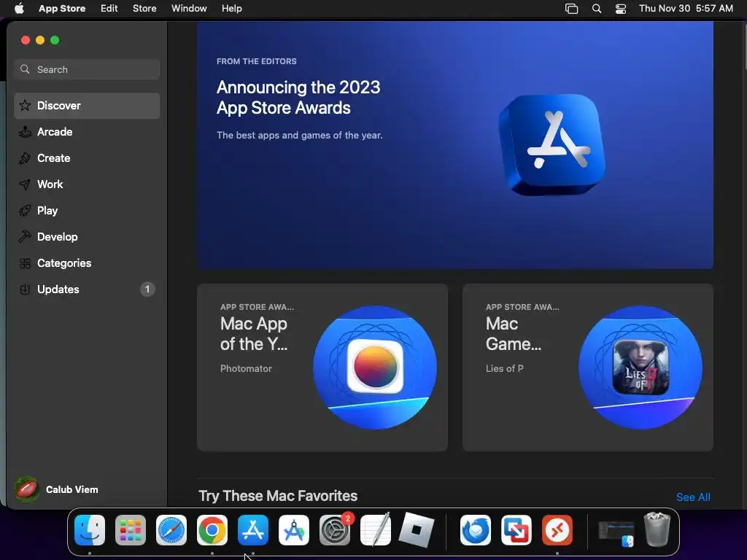Screen dimensions: 747x560
Task: Click the Lies of P game icon
Action: 640,367
